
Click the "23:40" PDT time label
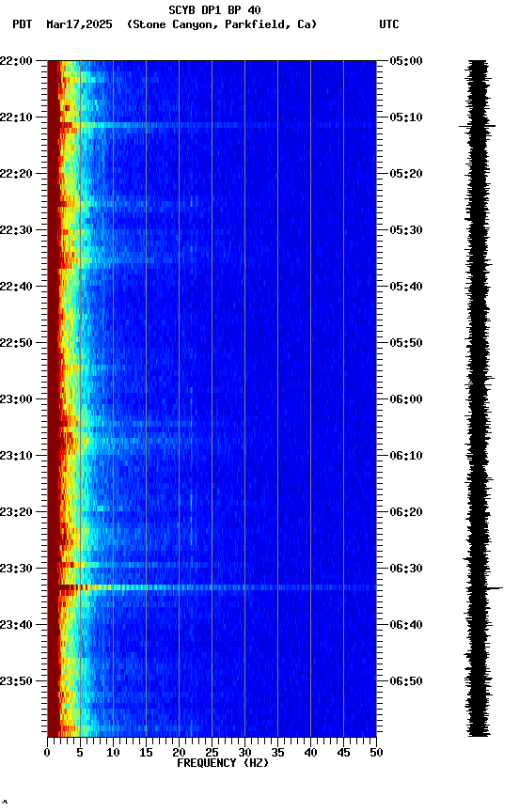tap(16, 625)
